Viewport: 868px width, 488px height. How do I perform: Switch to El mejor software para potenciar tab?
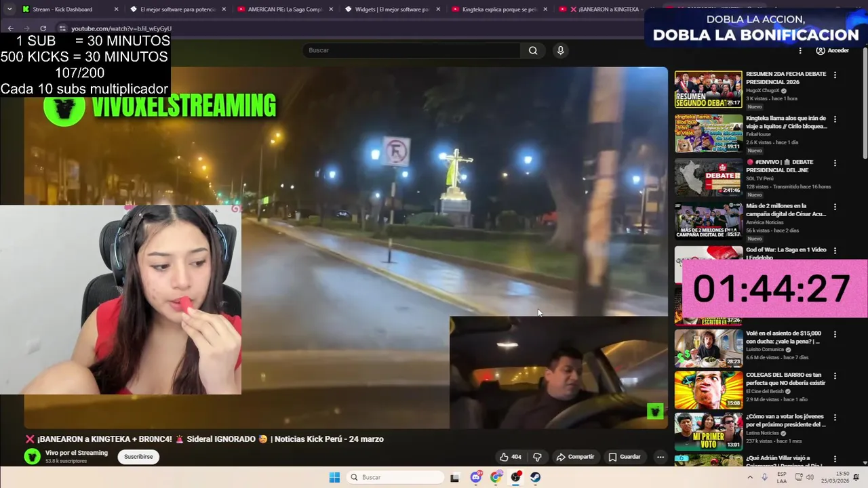pyautogui.click(x=178, y=9)
